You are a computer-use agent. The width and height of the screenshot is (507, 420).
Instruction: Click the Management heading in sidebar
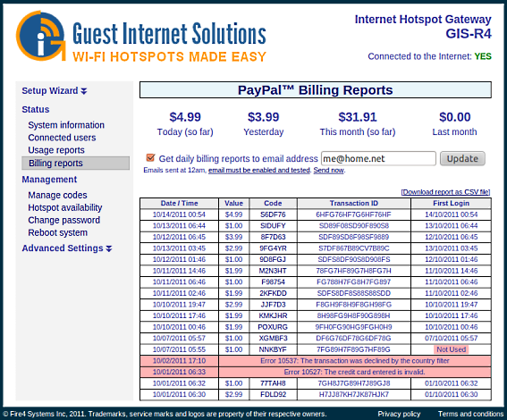click(x=49, y=180)
